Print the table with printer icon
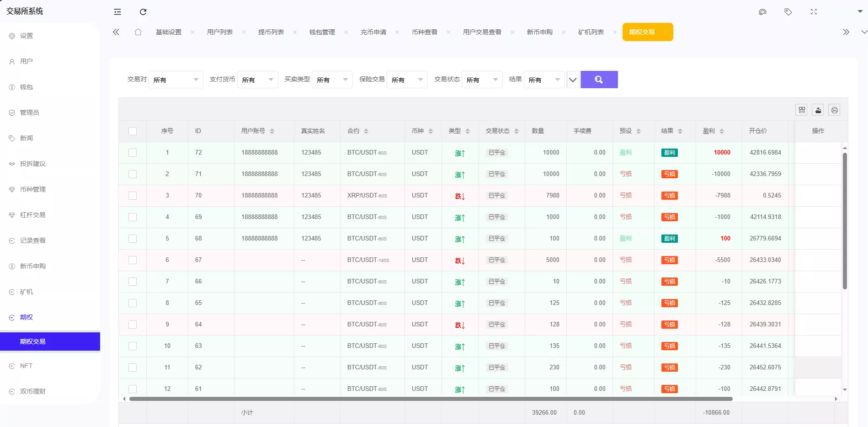The width and height of the screenshot is (868, 427). pyautogui.click(x=834, y=110)
